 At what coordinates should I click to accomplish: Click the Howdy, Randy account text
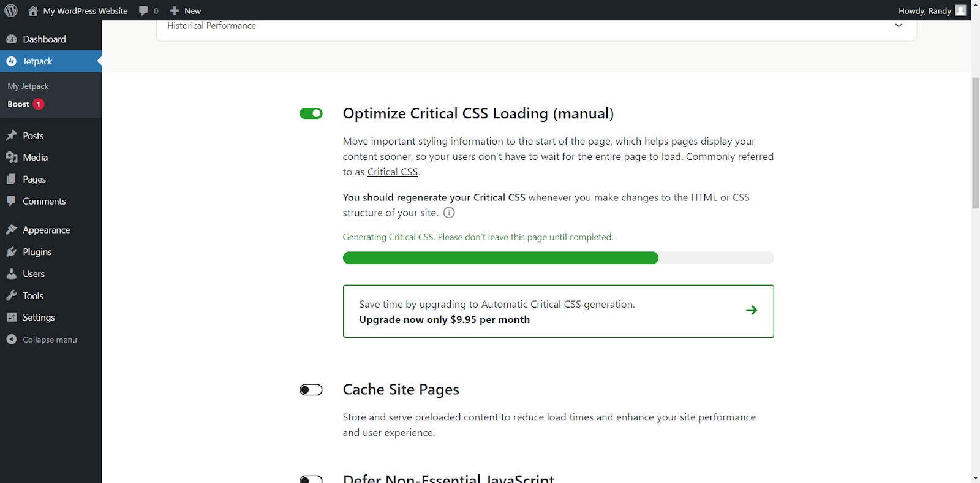click(924, 10)
